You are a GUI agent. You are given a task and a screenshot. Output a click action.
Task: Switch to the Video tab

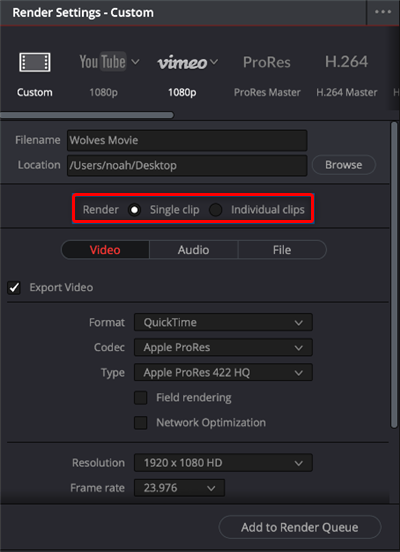tap(105, 250)
